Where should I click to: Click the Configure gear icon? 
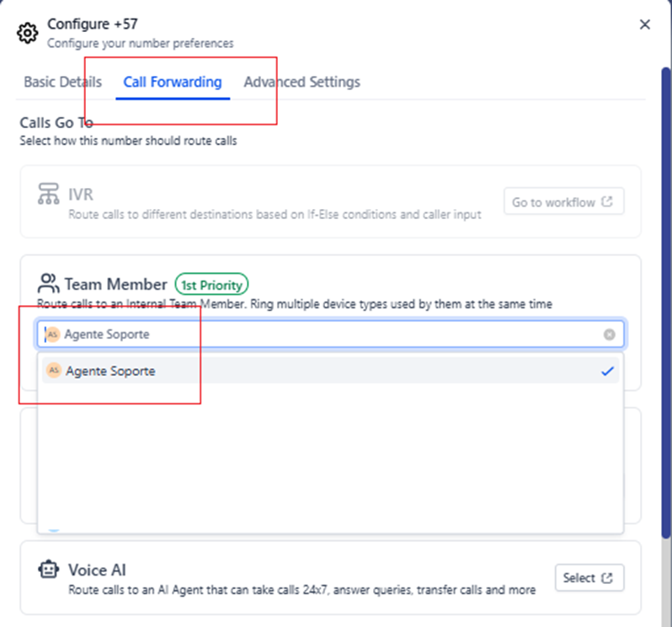[x=28, y=33]
